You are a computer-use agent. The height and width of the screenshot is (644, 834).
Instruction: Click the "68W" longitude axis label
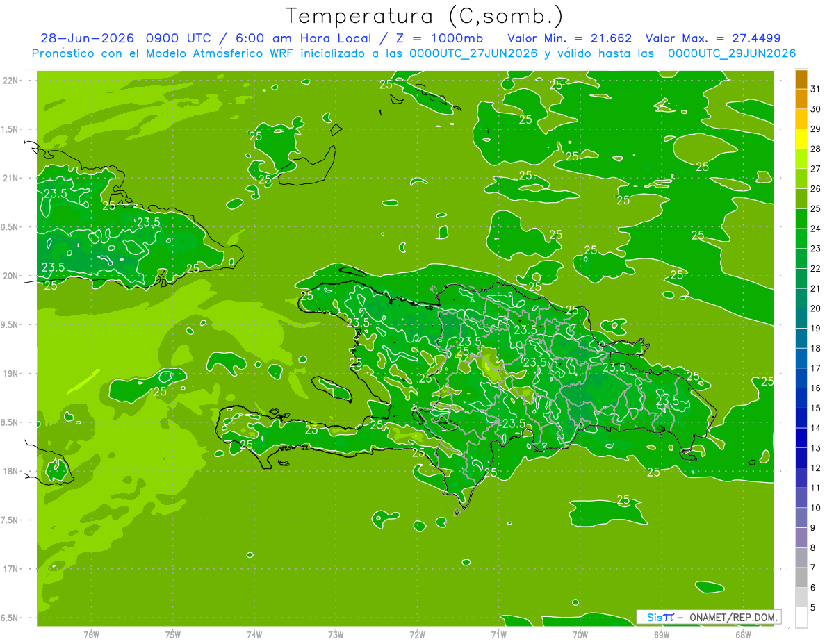tap(743, 635)
